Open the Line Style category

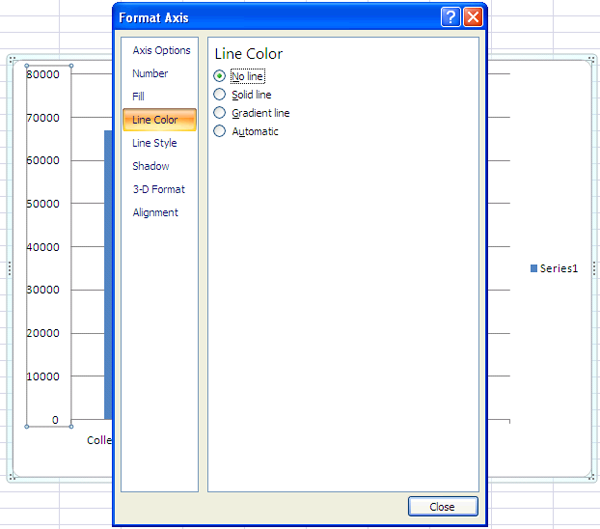coord(154,143)
